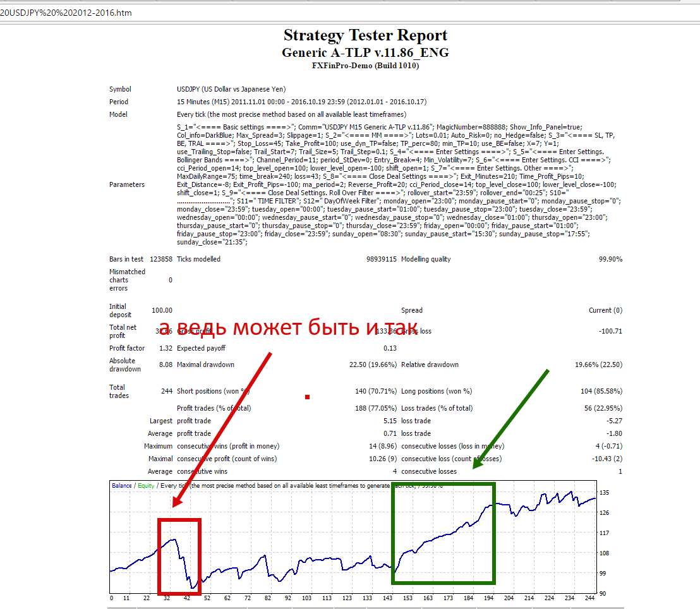Select long positions value '104 (85.58%)'
This screenshot has width=700, height=609.
coord(601,391)
